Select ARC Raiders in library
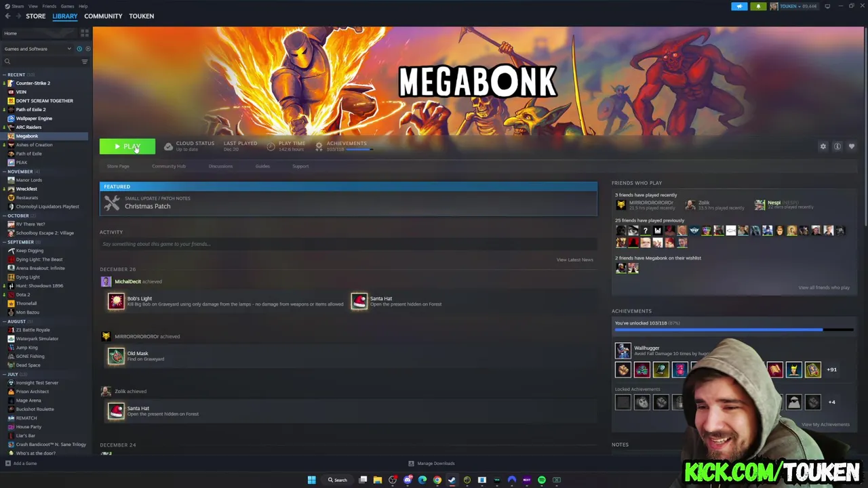Image resolution: width=868 pixels, height=488 pixels. tap(28, 127)
